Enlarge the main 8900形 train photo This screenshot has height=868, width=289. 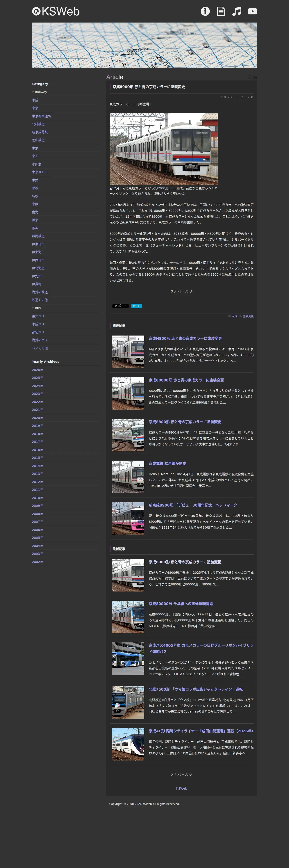tap(163, 148)
